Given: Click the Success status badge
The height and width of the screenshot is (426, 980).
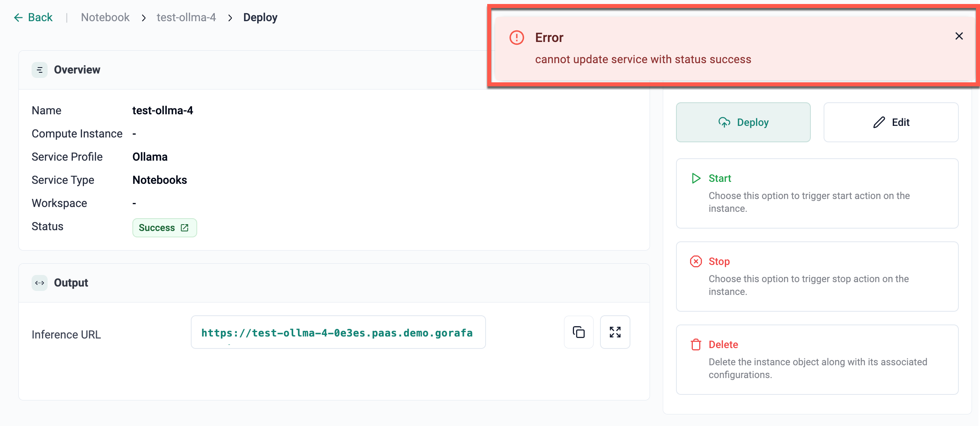Looking at the screenshot, I should pyautogui.click(x=157, y=228).
